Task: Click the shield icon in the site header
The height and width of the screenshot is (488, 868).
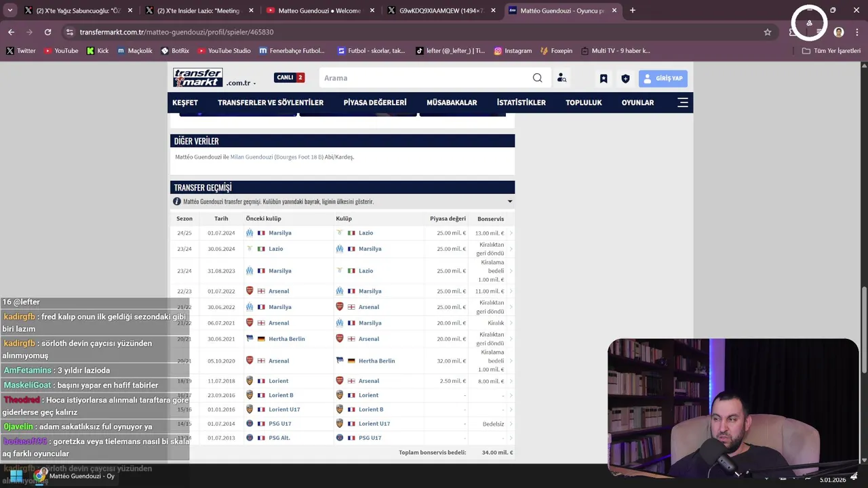Action: pyautogui.click(x=625, y=79)
